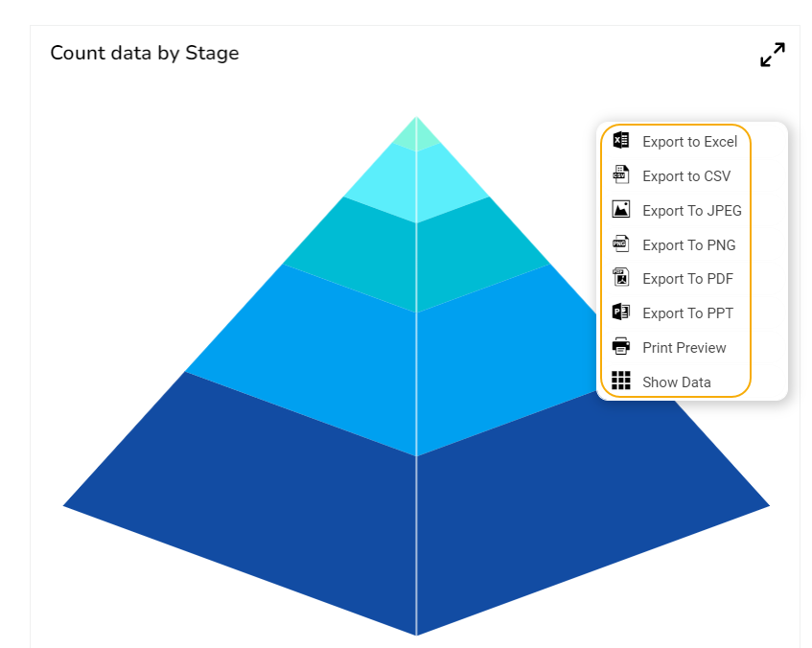Choose Export To PNG option
Viewport: 812px width, 648px height.
[688, 245]
